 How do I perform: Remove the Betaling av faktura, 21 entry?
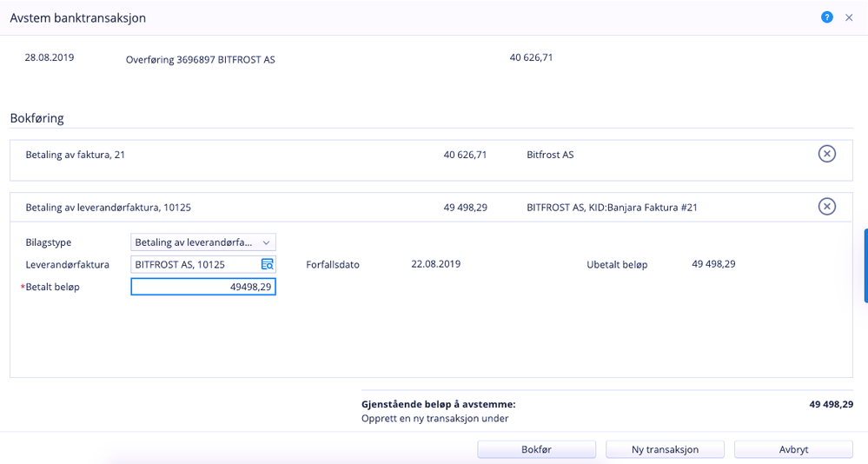click(x=826, y=154)
